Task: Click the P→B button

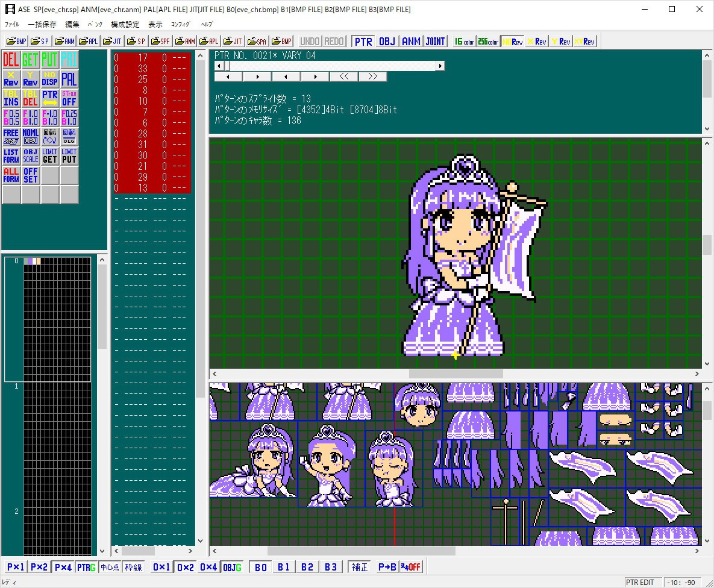Action: 387,567
